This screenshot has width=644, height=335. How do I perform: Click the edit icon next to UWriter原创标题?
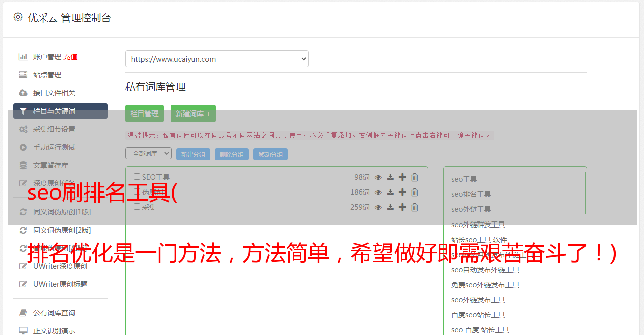click(23, 284)
